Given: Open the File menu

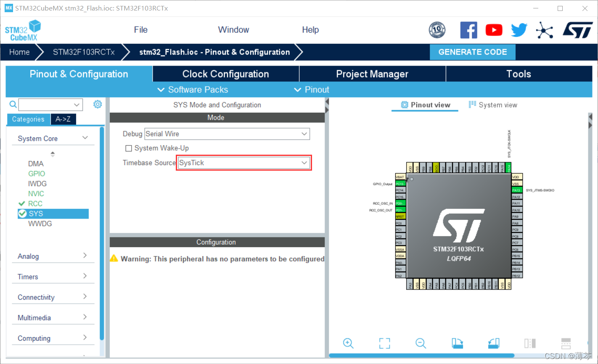Looking at the screenshot, I should click(x=141, y=30).
